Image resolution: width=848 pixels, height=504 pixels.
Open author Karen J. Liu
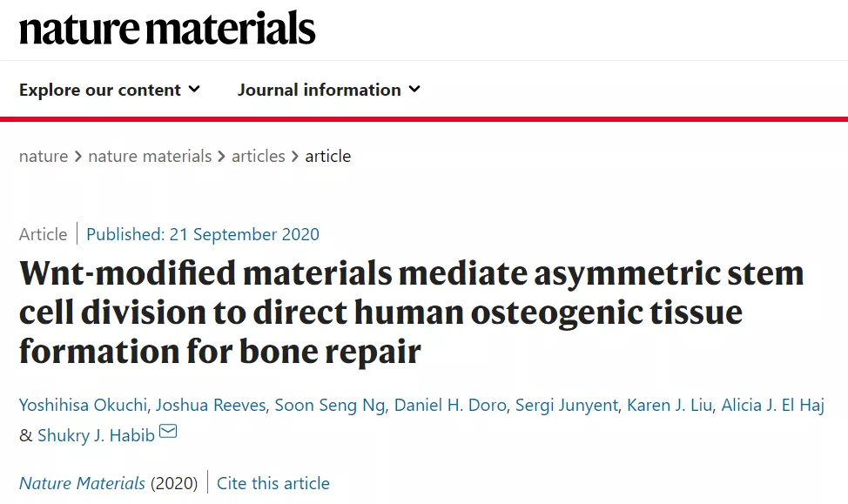670,405
